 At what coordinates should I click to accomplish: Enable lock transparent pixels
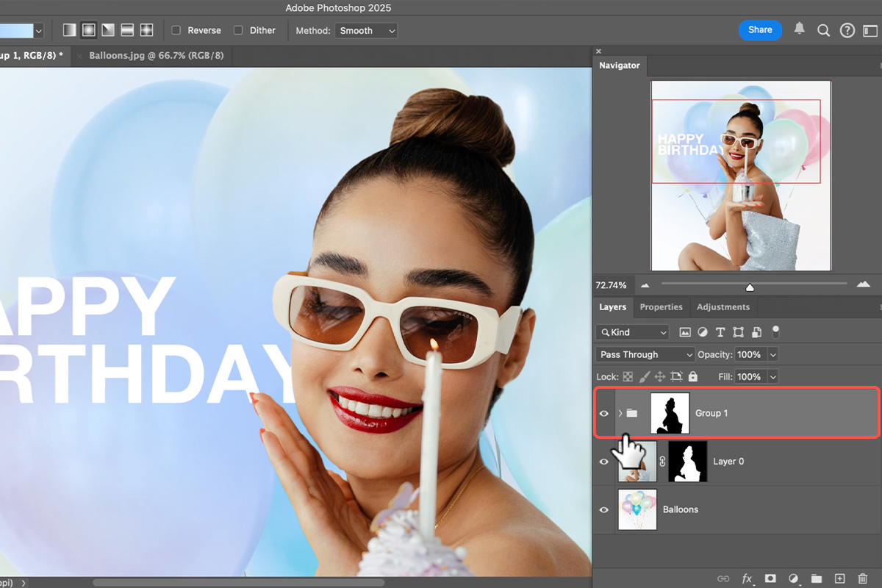(628, 376)
